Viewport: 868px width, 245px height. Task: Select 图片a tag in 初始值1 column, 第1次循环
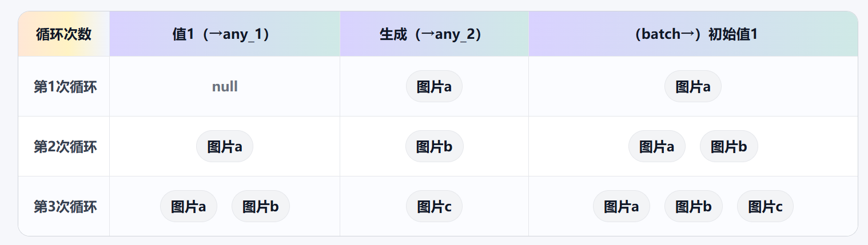pos(692,87)
